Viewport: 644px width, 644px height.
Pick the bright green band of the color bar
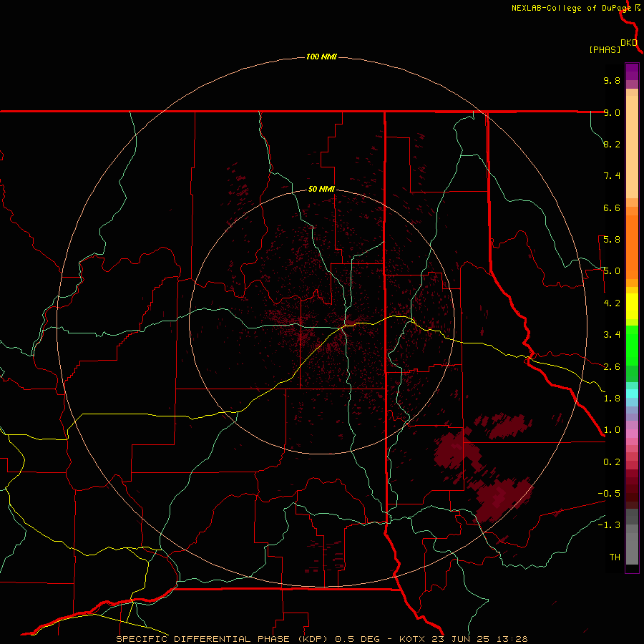pos(632,346)
